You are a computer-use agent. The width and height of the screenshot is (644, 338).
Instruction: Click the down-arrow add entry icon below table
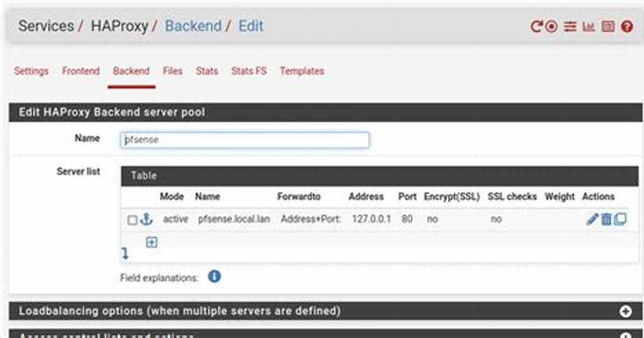125,253
